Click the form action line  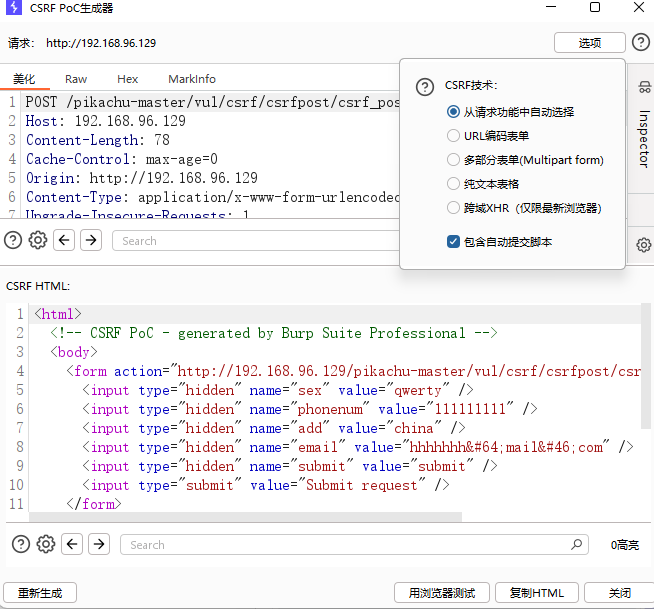point(353,371)
